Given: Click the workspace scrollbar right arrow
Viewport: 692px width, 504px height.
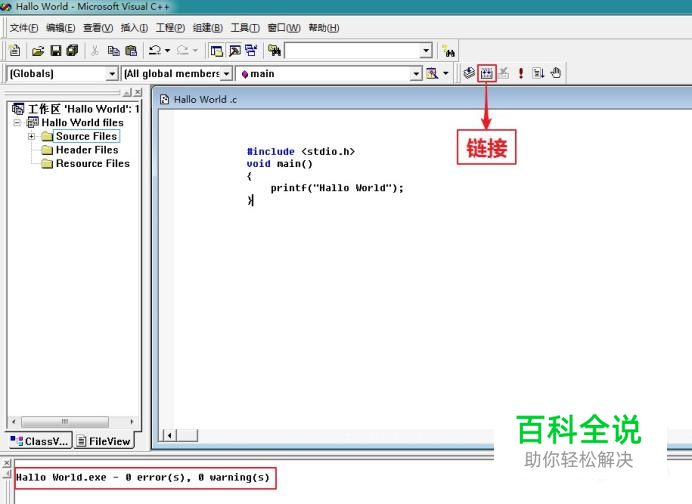Looking at the screenshot, I should point(132,421).
